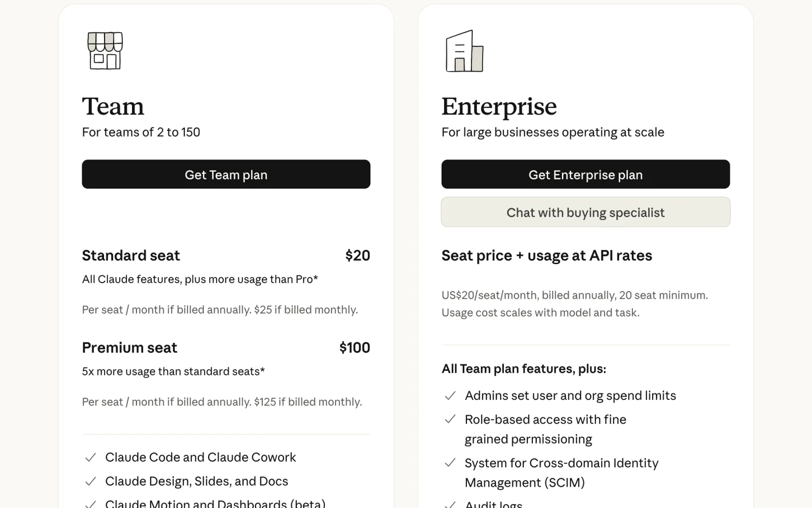This screenshot has height=508, width=812.
Task: Click Claude Motion and Dashboards (beta) item
Action: [215, 503]
